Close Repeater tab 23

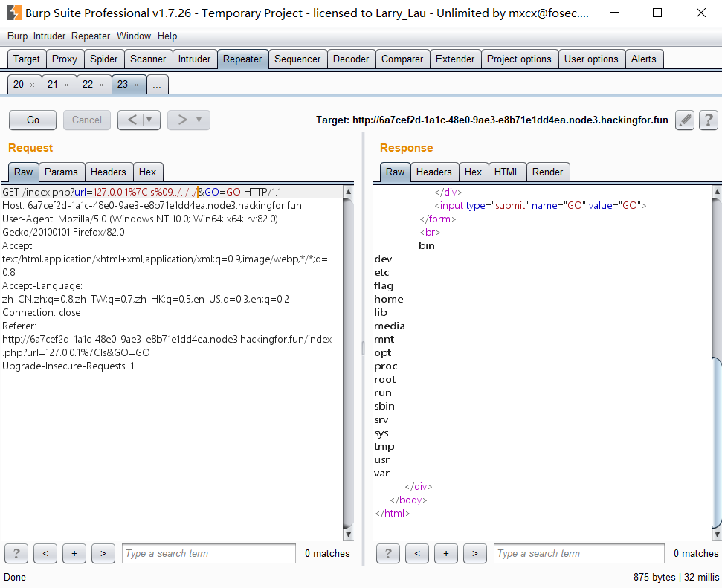click(x=136, y=85)
